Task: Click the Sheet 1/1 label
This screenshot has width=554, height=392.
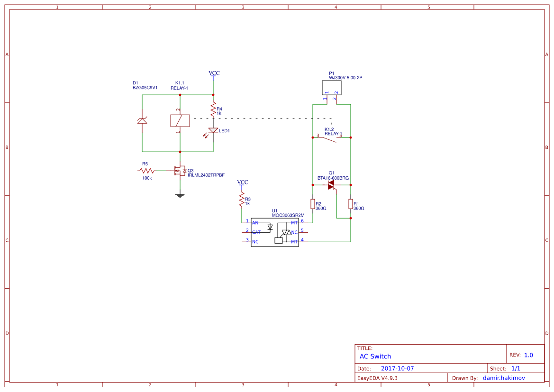Action: (517, 368)
